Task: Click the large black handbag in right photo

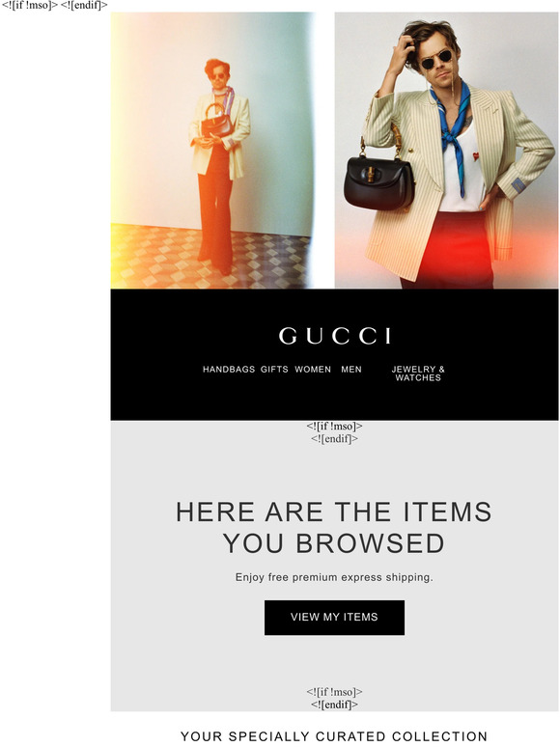Action: [x=379, y=182]
